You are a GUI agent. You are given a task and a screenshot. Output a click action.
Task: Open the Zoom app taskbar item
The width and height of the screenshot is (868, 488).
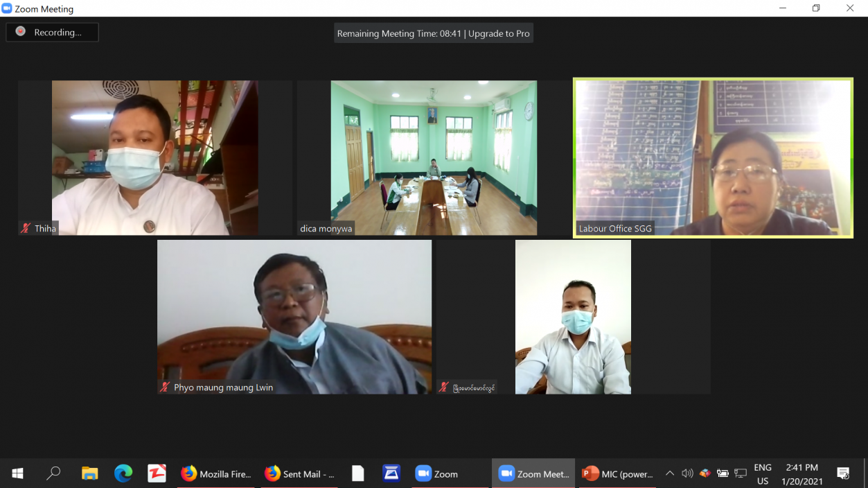point(436,474)
